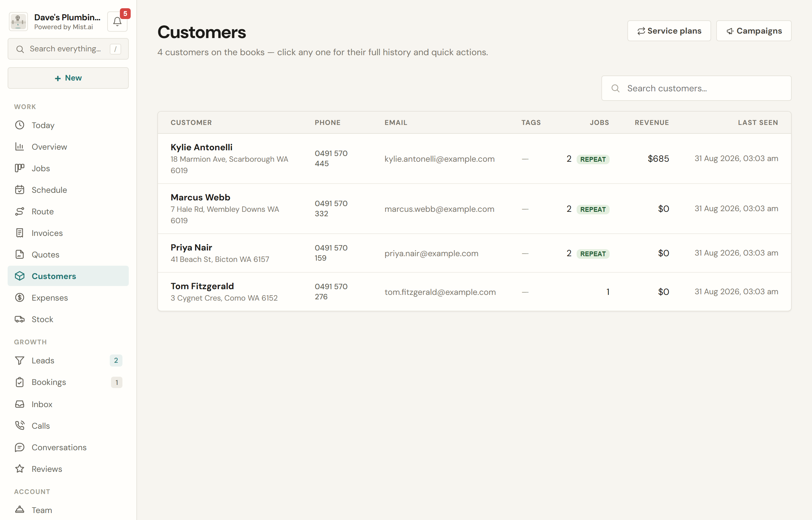Click address 41 Beach St, Bicton WA 6157
This screenshot has height=520, width=812.
coord(220,259)
